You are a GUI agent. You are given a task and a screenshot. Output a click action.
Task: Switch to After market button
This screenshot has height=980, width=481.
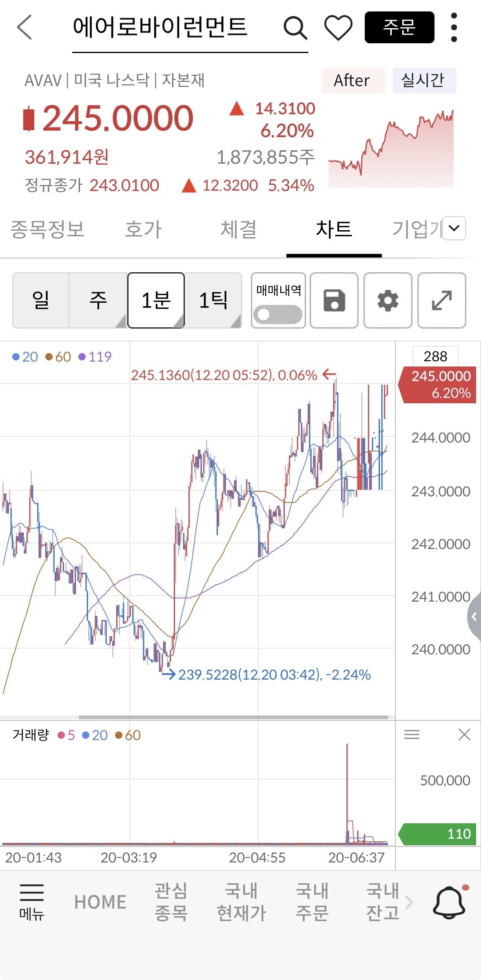353,80
